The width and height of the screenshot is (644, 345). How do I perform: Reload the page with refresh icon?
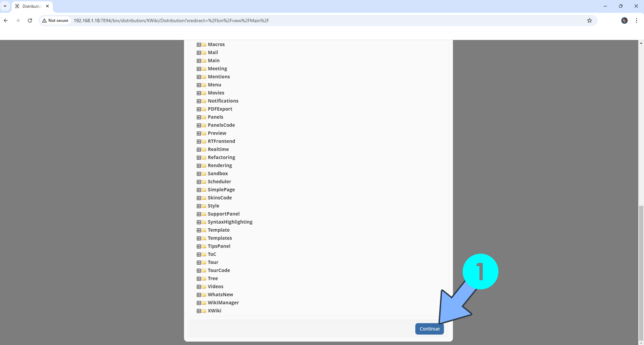[x=30, y=21]
